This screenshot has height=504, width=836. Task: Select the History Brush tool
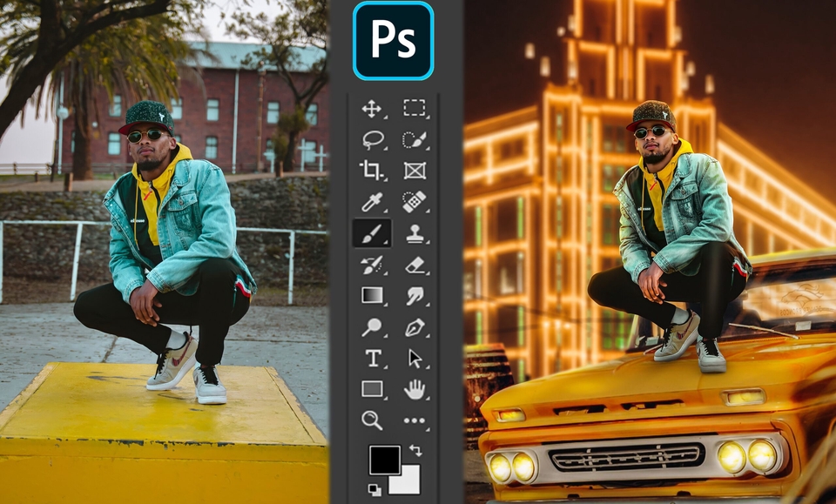(x=372, y=265)
